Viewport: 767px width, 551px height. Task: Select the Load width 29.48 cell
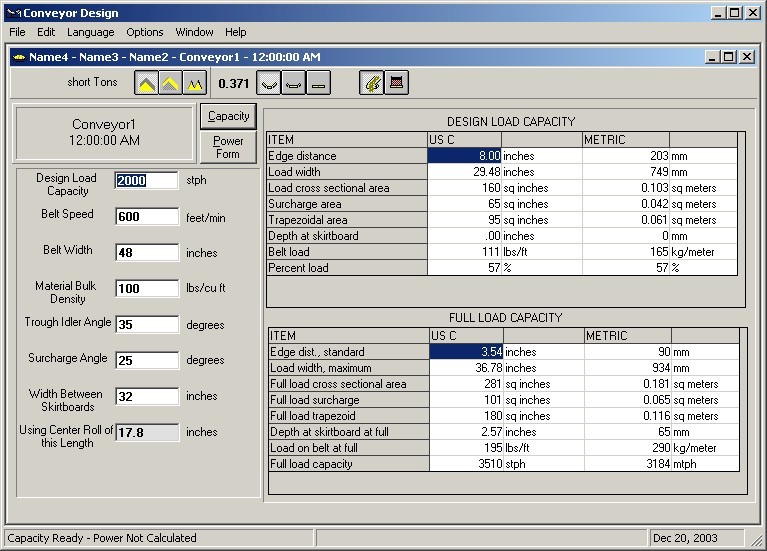[464, 172]
